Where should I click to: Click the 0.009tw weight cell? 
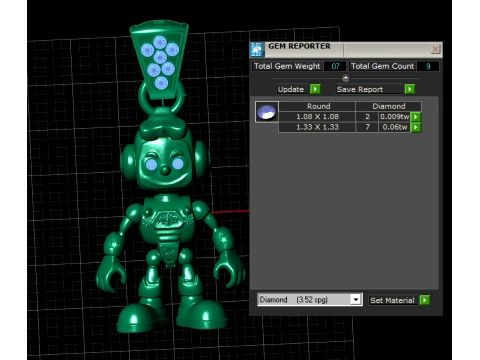click(395, 117)
